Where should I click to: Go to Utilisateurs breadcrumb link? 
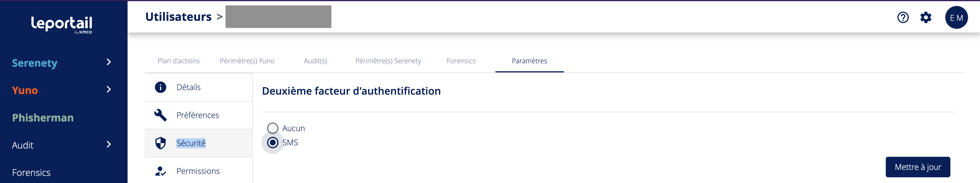[x=179, y=17]
